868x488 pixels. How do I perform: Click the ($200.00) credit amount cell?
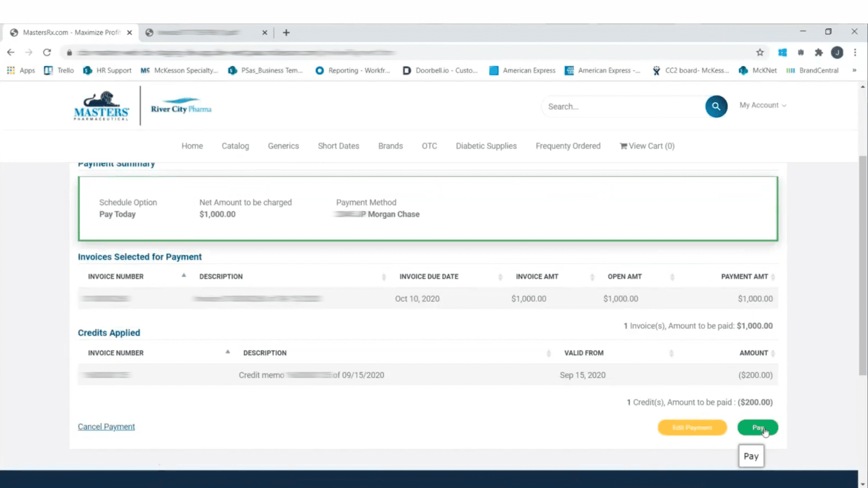point(755,375)
